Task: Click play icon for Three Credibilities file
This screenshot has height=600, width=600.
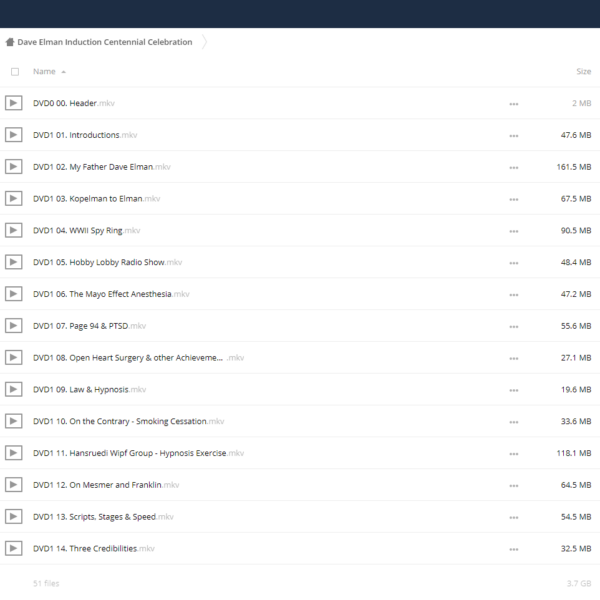Action: (x=13, y=548)
